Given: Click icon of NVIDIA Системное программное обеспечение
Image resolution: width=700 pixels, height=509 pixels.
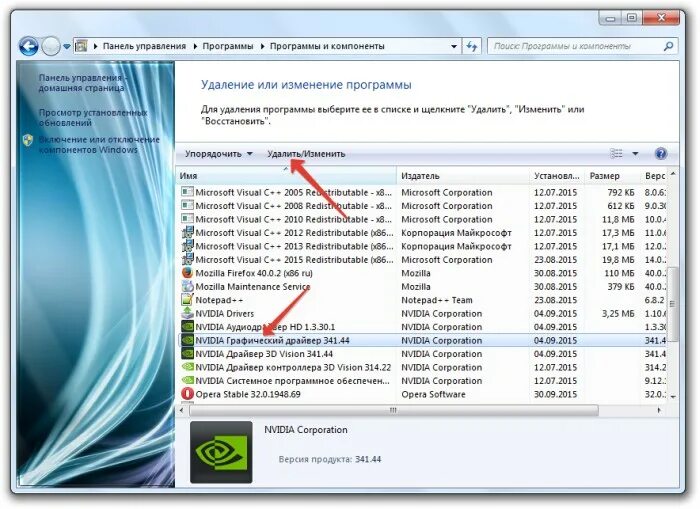Looking at the screenshot, I should coord(188,380).
